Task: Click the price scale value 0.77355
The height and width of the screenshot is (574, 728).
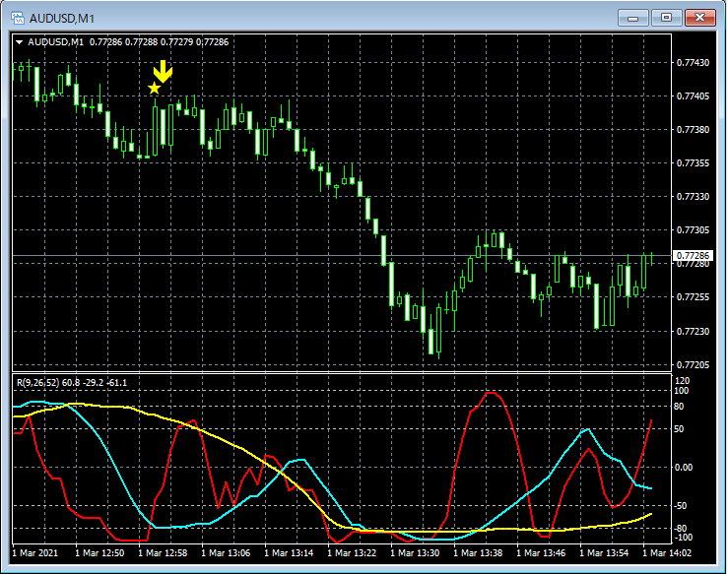Action: coord(693,163)
